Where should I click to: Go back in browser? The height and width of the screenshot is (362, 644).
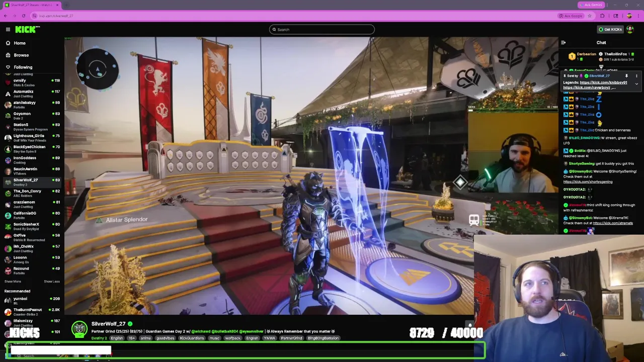[x=6, y=16]
